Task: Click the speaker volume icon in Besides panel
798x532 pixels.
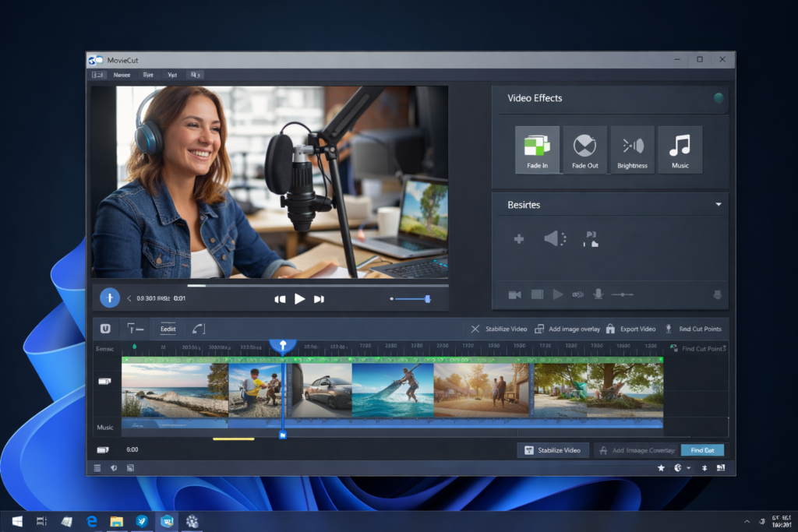Action: click(x=555, y=239)
